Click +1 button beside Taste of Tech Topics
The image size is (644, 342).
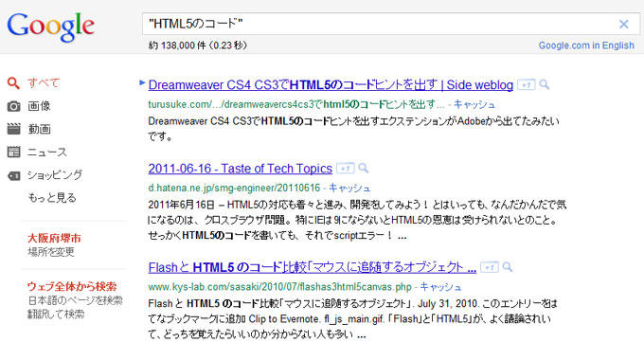[x=345, y=168]
